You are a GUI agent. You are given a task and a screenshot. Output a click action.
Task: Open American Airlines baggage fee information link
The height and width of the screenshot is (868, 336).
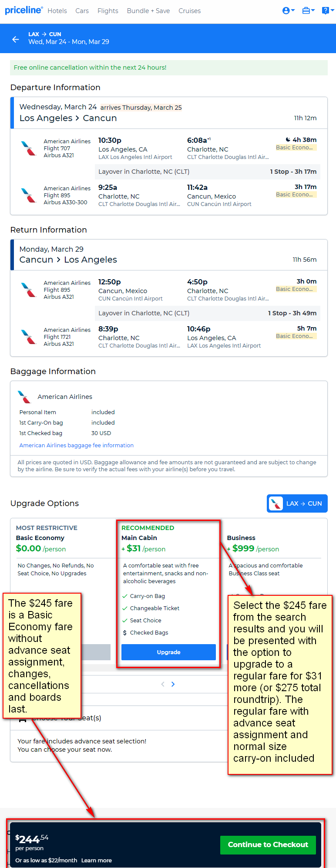pyautogui.click(x=77, y=445)
